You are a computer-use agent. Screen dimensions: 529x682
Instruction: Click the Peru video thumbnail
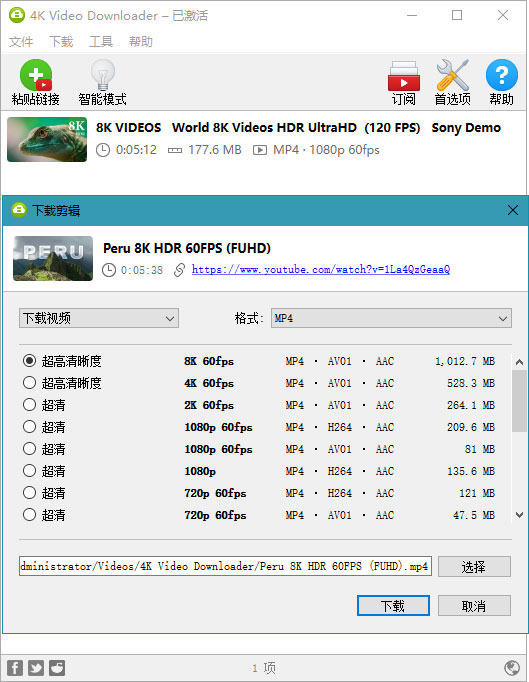[53, 258]
